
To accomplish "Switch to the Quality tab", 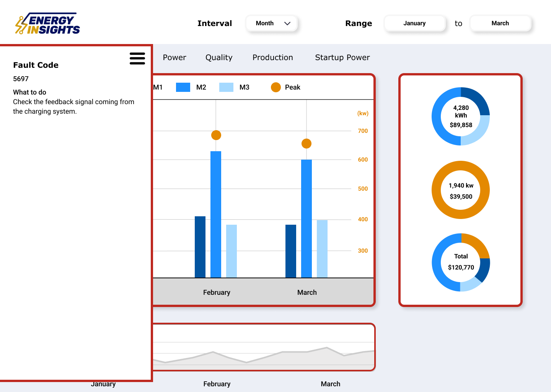I will [219, 57].
